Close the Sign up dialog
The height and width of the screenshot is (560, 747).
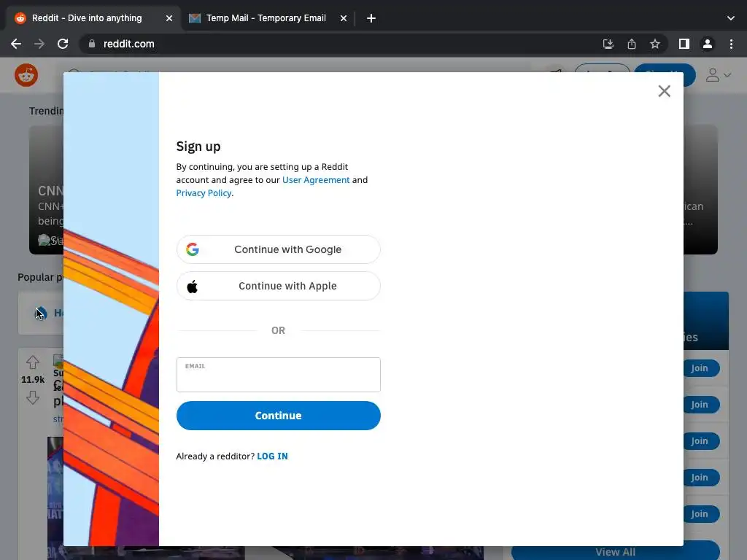click(x=664, y=91)
